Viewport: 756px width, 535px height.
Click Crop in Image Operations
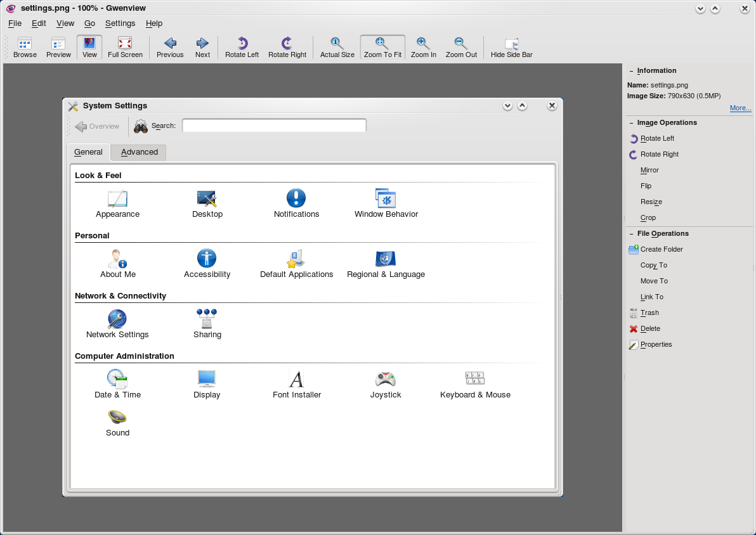click(x=648, y=218)
